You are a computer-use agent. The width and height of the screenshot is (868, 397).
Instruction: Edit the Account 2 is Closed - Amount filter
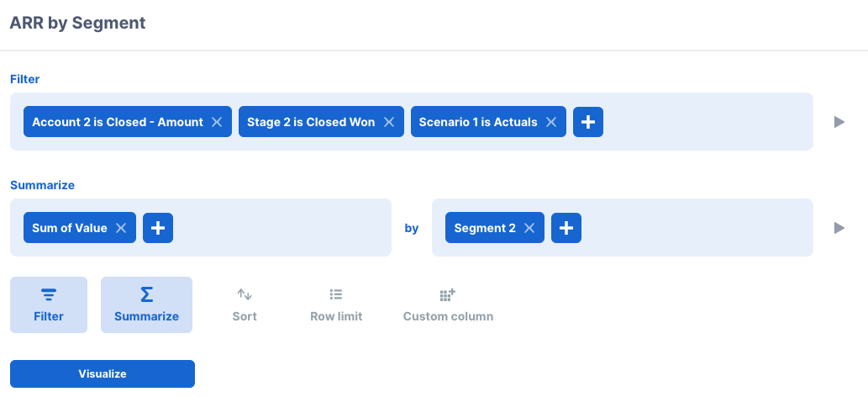pos(117,122)
